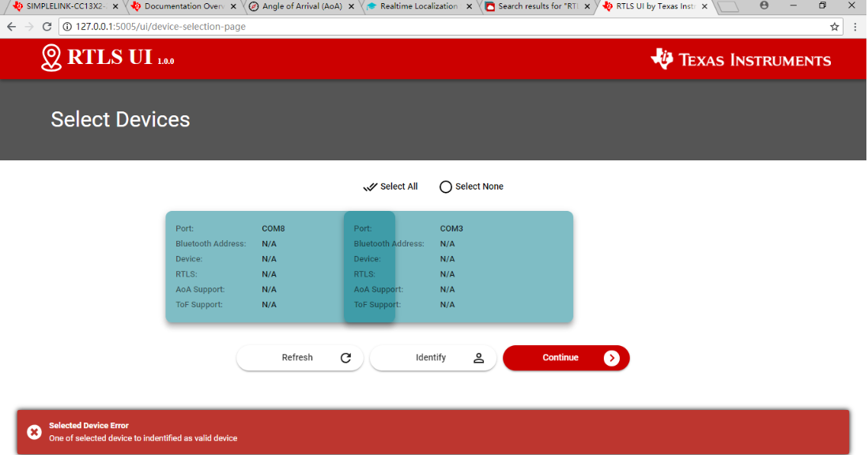
Task: Click the Select None circle icon
Action: (x=446, y=187)
